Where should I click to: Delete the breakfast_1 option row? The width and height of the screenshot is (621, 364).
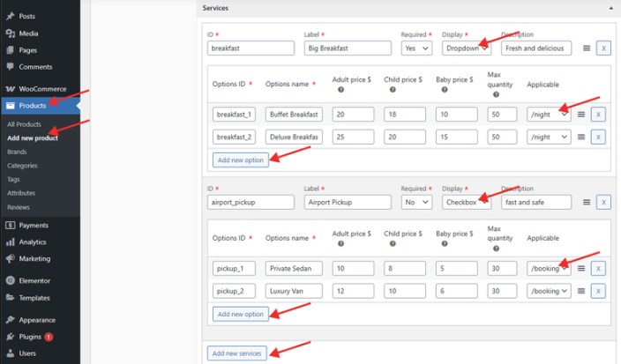[x=598, y=115]
